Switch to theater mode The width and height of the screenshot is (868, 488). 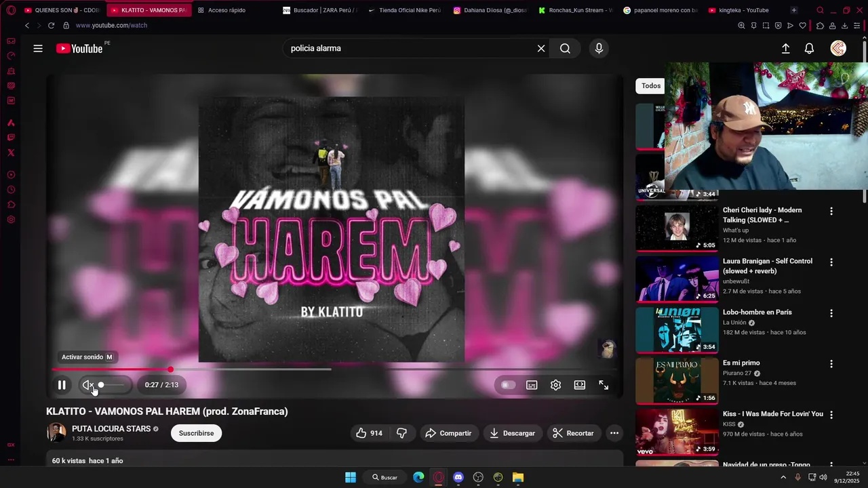click(x=579, y=385)
